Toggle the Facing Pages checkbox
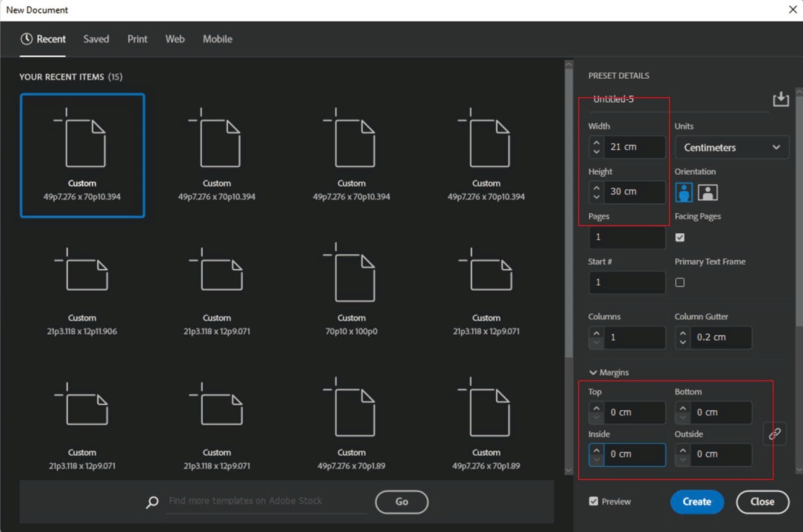 tap(680, 237)
